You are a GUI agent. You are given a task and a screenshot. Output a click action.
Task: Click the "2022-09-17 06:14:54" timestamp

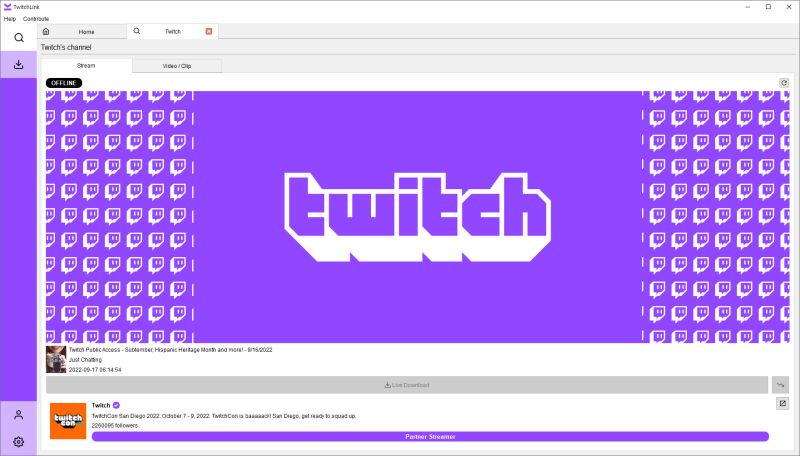pos(95,369)
